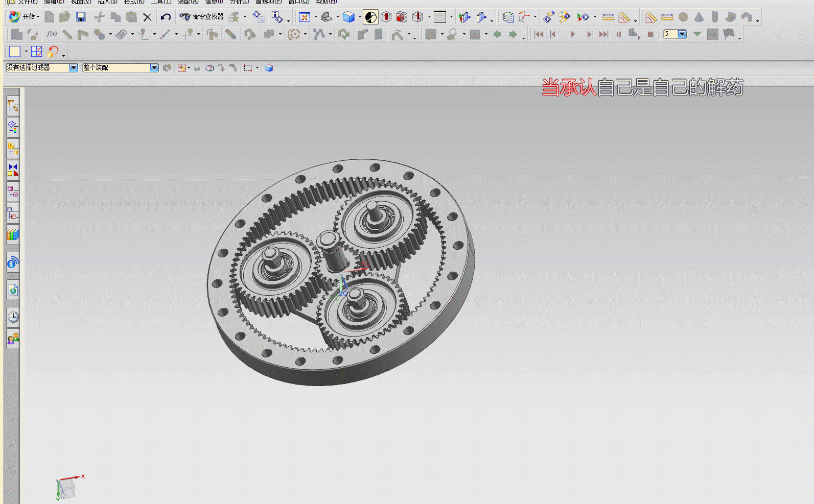Click the measure angle protractor icon
Screen dimensions: 814x504
tap(624, 17)
